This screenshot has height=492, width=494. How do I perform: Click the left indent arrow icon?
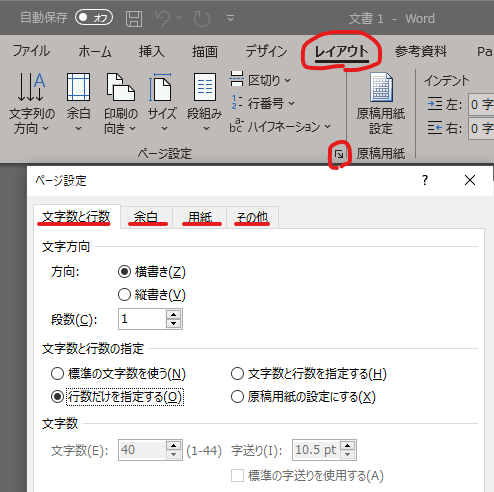pyautogui.click(x=435, y=104)
